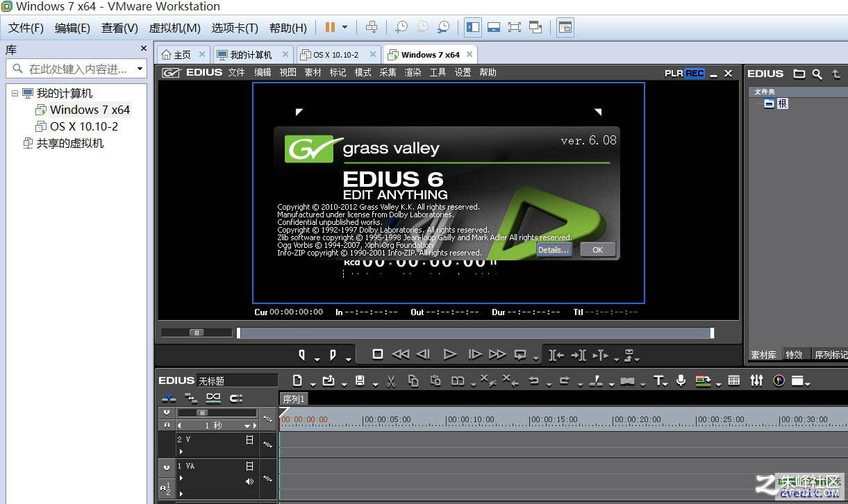The height and width of the screenshot is (504, 848).
Task: Click the Save Project floppy icon
Action: click(x=360, y=380)
